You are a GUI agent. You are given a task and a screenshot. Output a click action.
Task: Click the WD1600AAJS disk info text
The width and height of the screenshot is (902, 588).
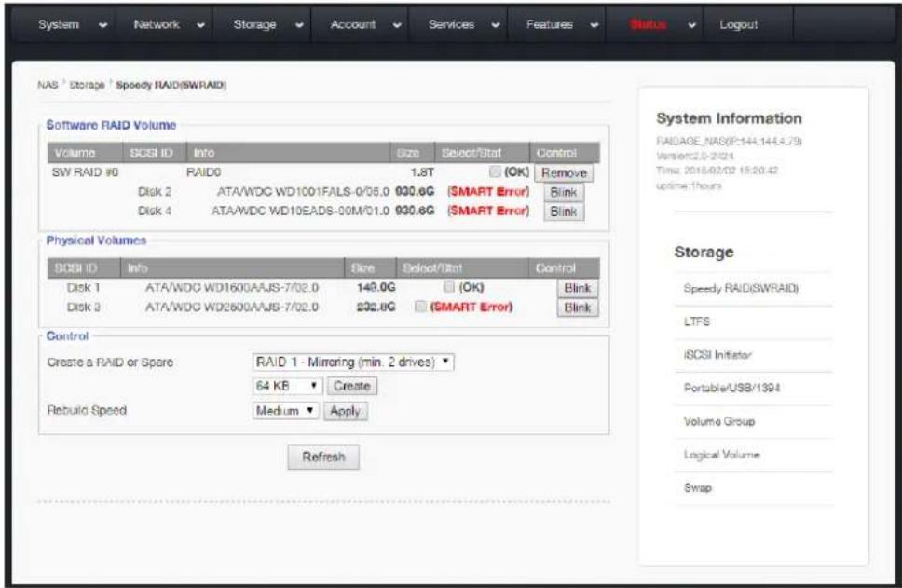(232, 287)
